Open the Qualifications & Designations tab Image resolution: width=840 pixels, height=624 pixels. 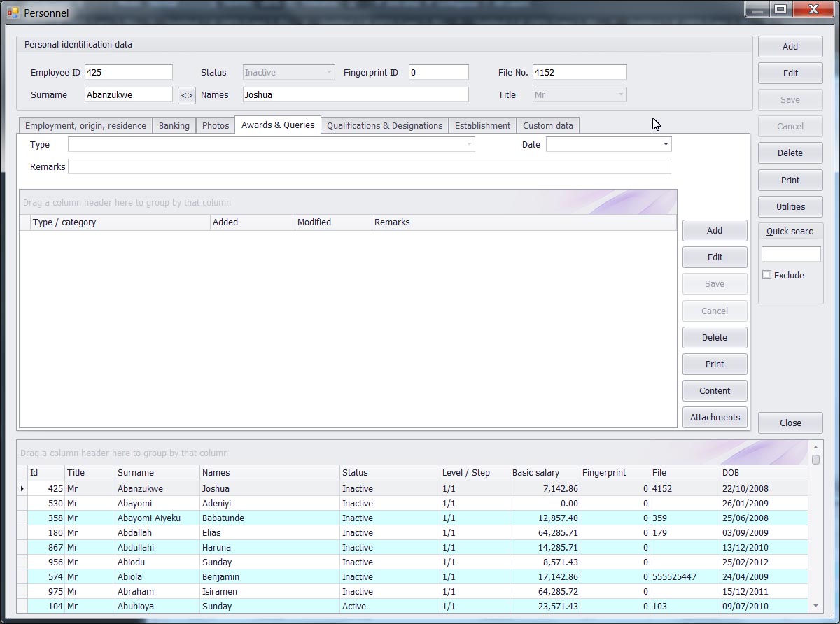(384, 125)
